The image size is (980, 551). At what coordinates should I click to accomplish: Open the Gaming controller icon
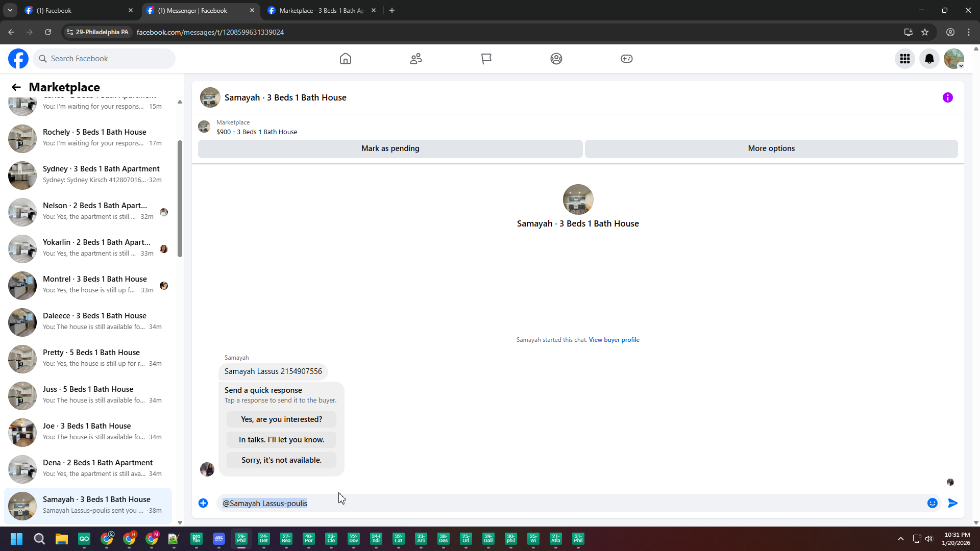click(x=627, y=59)
